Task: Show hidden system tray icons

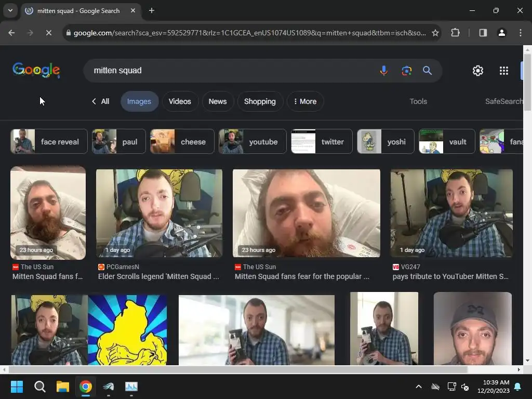Action: (419, 387)
